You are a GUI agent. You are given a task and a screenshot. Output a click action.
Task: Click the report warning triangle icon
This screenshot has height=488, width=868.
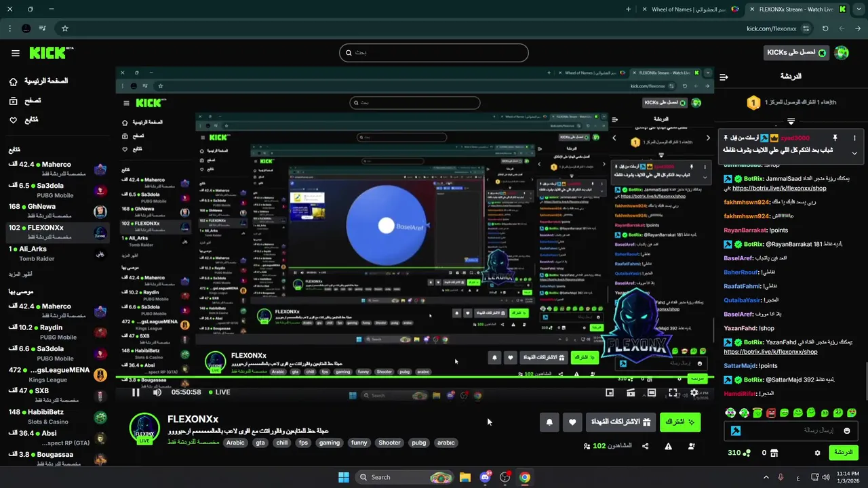point(669,446)
